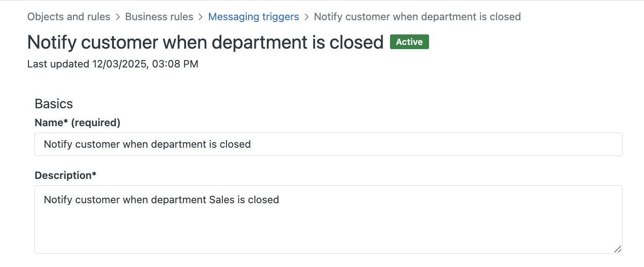644x267 pixels.
Task: Click the Last updated timestamp text
Action: 113,64
